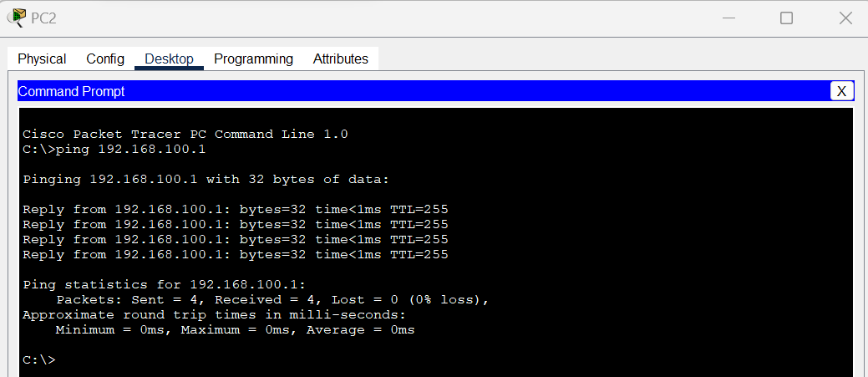The width and height of the screenshot is (868, 377).
Task: Click 'Ping statistics for 192.168.100.1:' line
Action: tap(165, 284)
